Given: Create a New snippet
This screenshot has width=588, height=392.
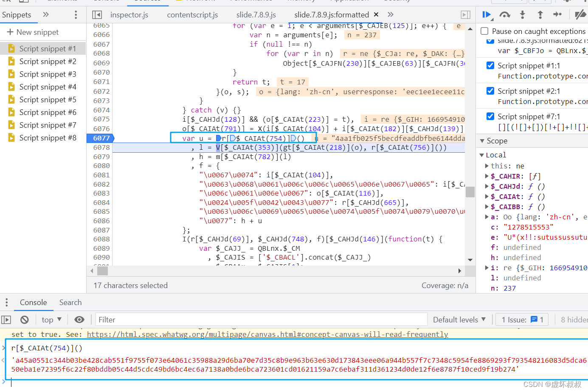Looking at the screenshot, I should coord(33,32).
